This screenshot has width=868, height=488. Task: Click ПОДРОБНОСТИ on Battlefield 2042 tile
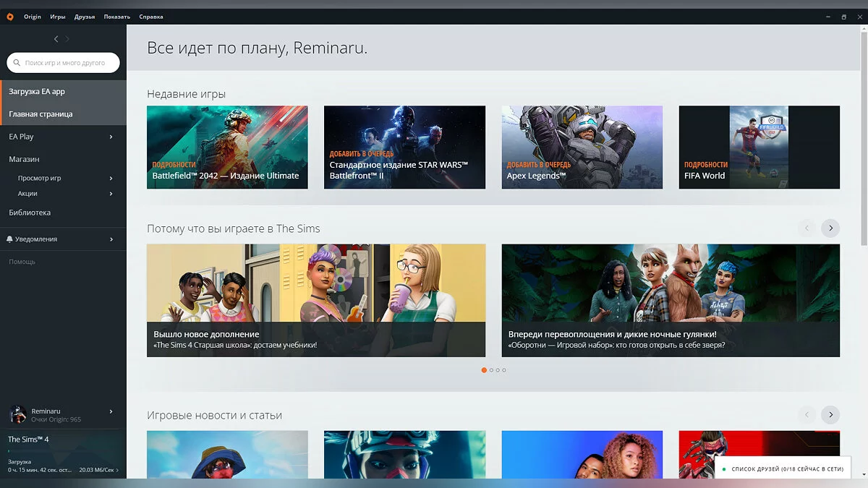(174, 165)
